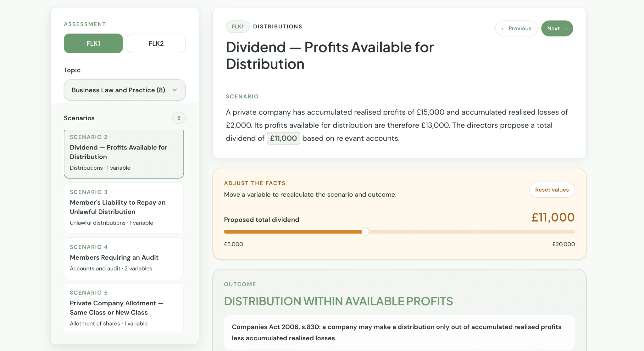Click the Proposed total dividend slider handle

365,232
